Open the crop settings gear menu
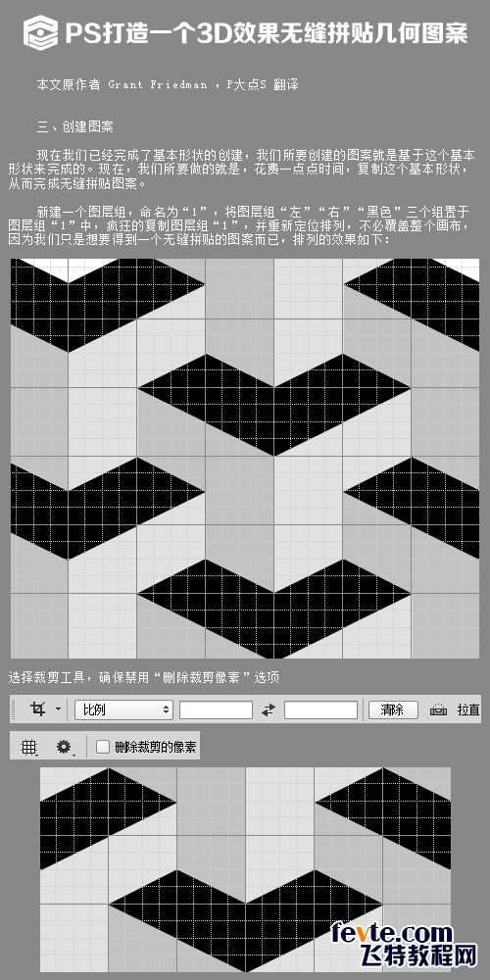Viewport: 490px width, 980px height. tap(65, 746)
